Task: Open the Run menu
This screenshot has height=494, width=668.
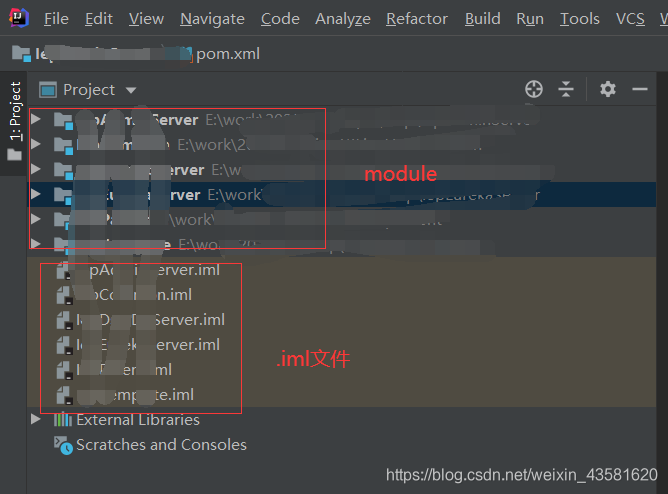Action: pos(530,19)
